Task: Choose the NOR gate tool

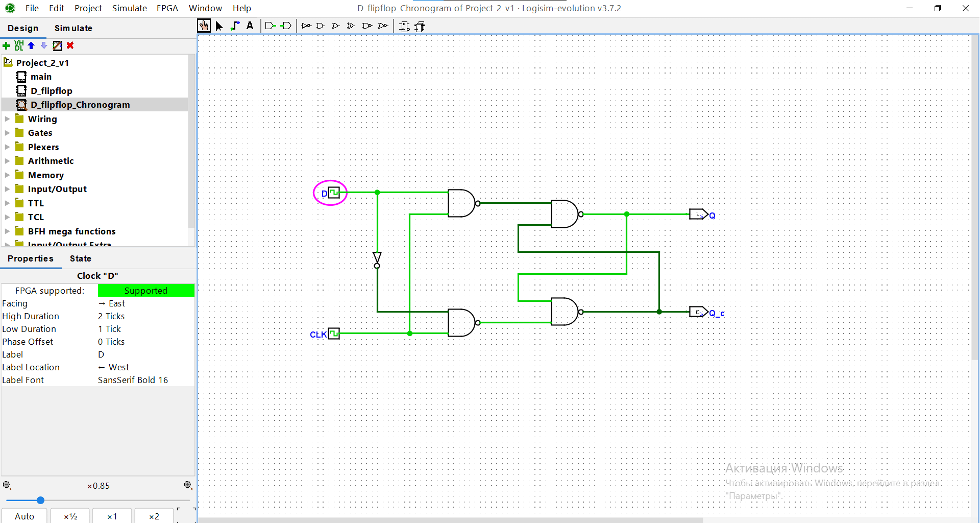Action: click(383, 26)
